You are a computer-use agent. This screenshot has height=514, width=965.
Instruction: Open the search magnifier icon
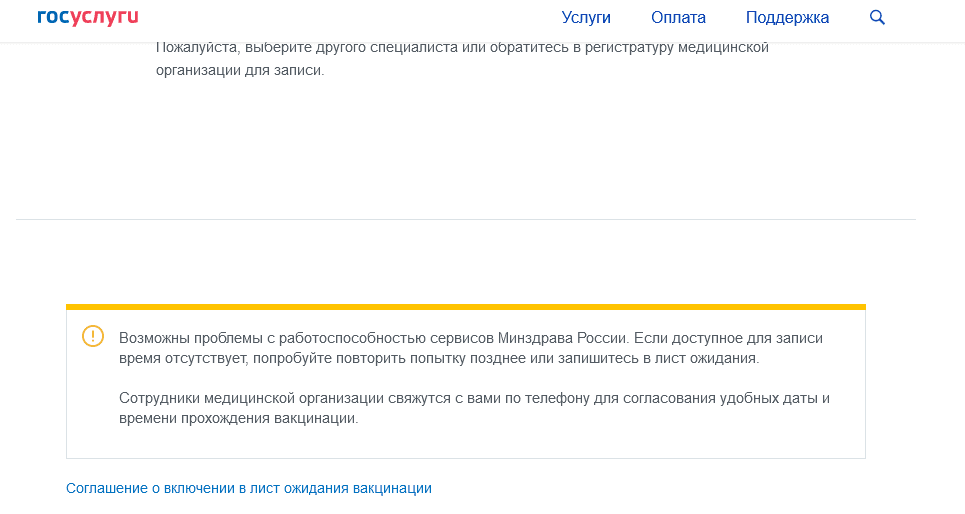(x=877, y=17)
